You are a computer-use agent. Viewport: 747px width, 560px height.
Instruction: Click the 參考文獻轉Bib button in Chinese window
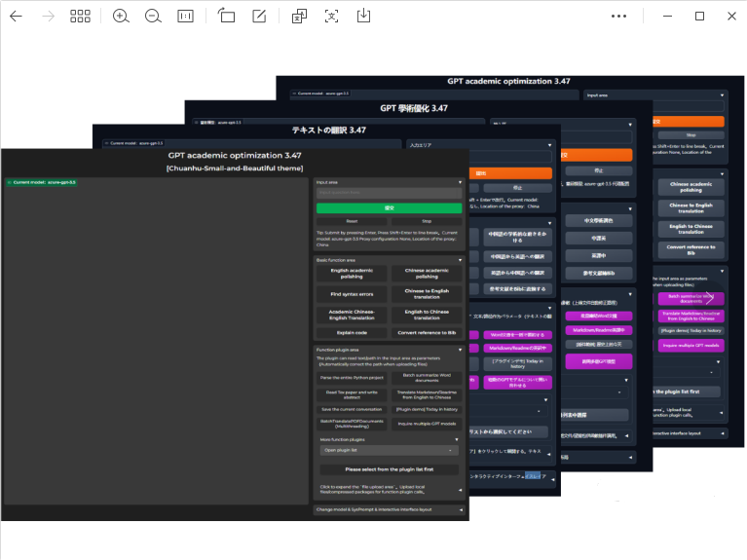(599, 273)
